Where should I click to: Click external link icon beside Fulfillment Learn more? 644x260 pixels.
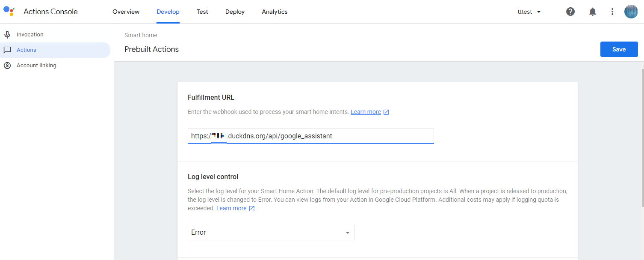pos(386,112)
